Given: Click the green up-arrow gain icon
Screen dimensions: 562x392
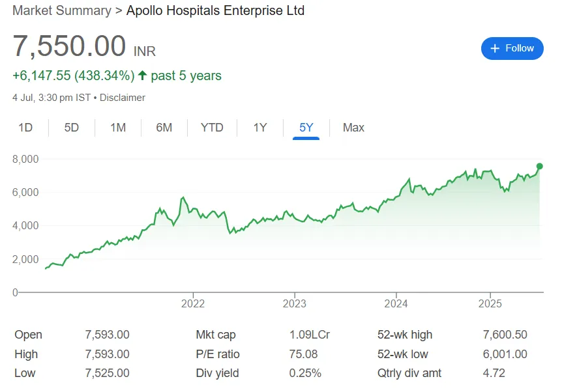Looking at the screenshot, I should [142, 76].
